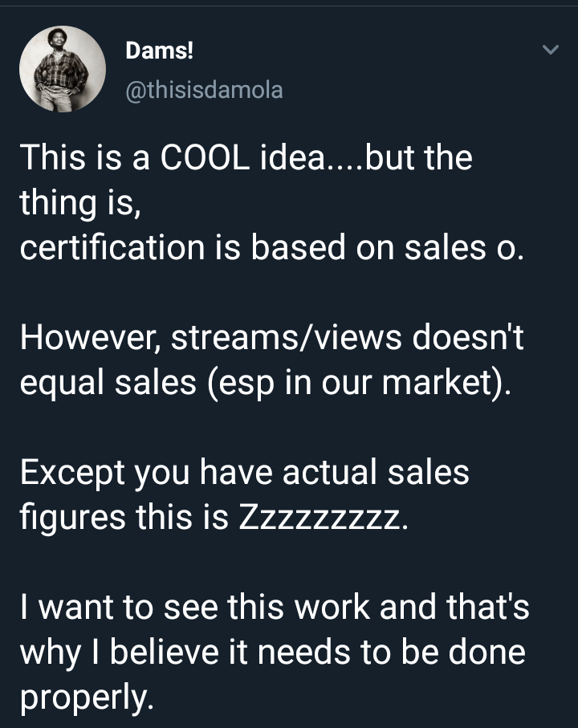Viewport: 578px width, 728px height.
Task: Click the word 'Zzzzzzzzz.'
Action: click(x=324, y=518)
